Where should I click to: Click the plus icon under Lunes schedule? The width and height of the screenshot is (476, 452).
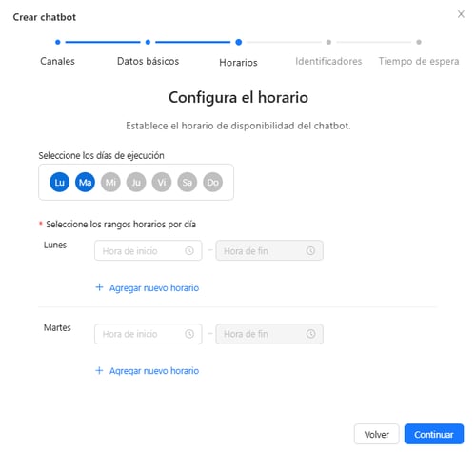99,287
